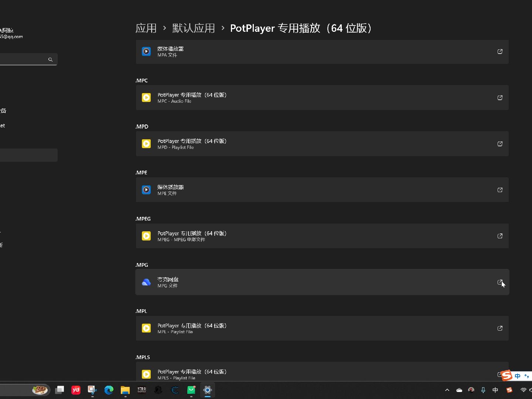Open Youdao (yd) app on taskbar
The height and width of the screenshot is (399, 532).
pos(76,390)
